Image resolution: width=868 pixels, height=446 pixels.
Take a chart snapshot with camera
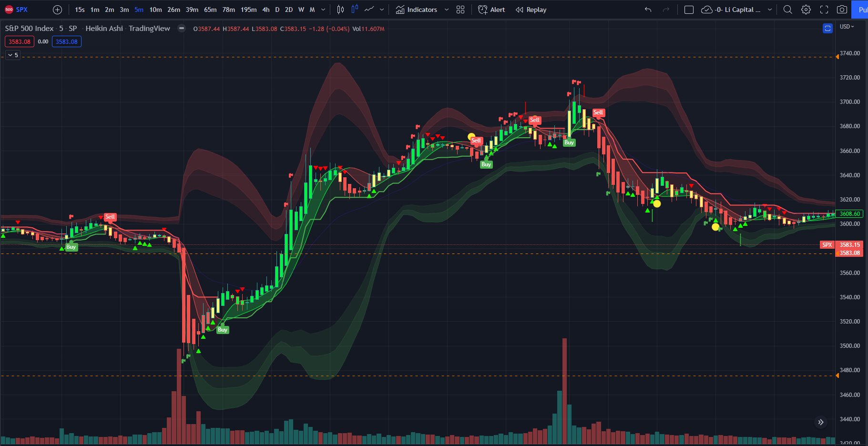coord(842,10)
